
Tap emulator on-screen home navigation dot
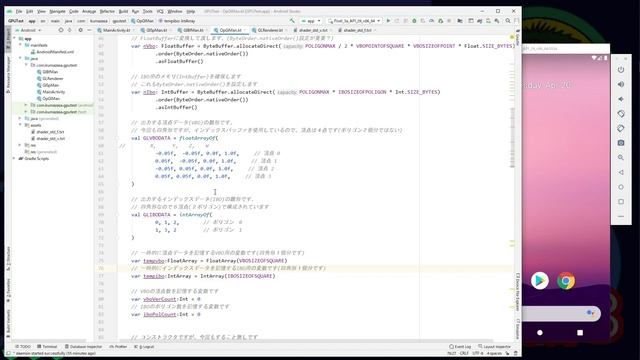[540, 333]
